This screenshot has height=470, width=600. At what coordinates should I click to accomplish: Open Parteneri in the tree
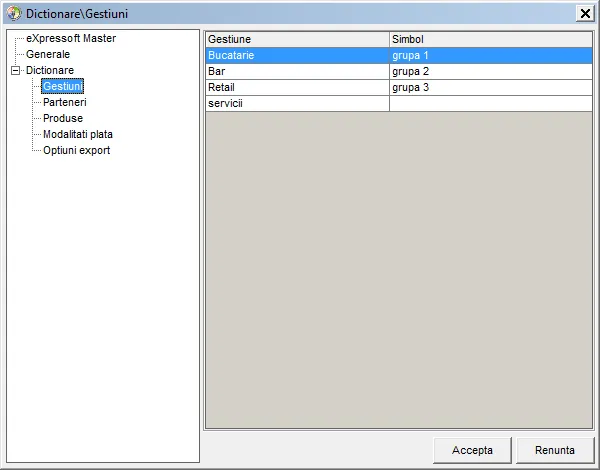tap(65, 103)
